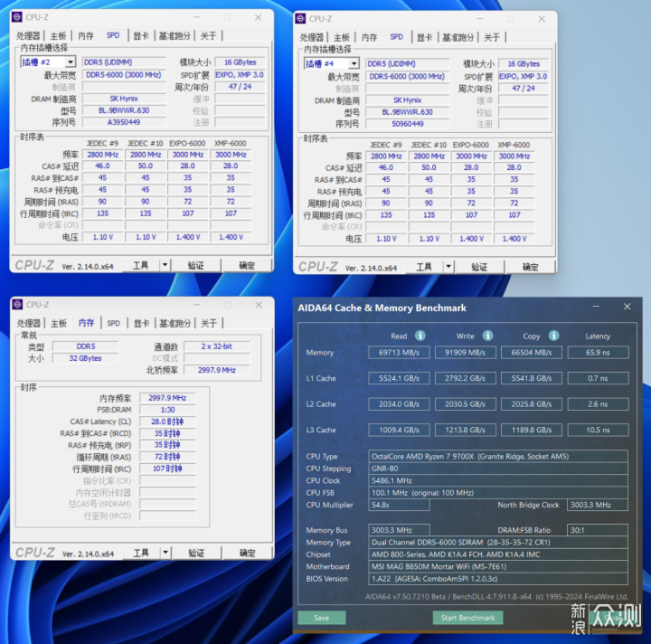Click the AIDA64 Read info icon
Screen dimensions: 651x644
(420, 336)
